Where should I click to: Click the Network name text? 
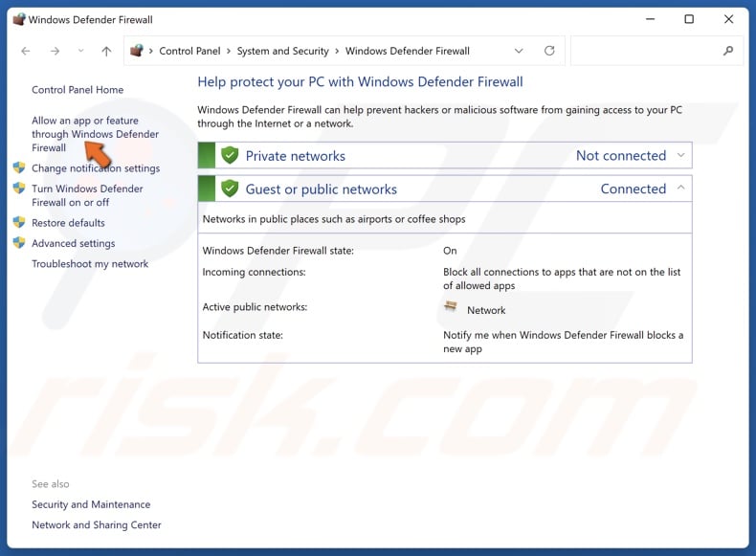pyautogui.click(x=486, y=310)
